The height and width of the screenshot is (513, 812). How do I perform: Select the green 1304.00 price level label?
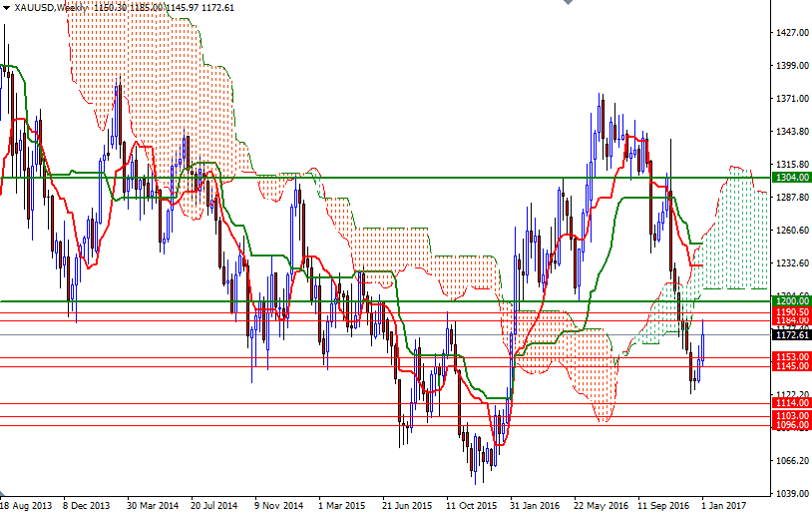(x=791, y=177)
